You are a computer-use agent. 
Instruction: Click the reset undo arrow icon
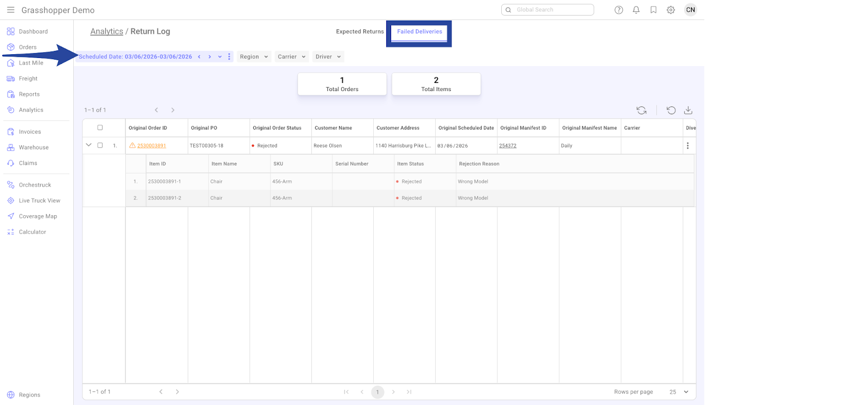point(671,110)
